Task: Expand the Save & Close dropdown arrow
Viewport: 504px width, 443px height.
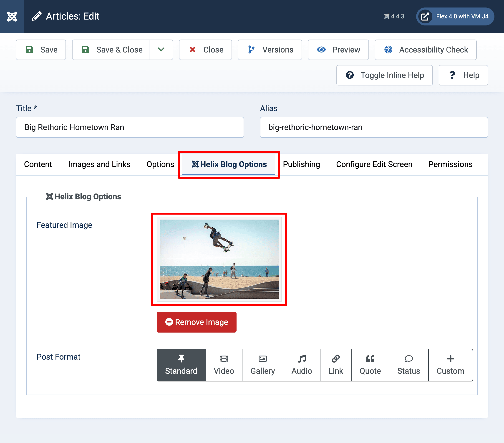Action: [161, 50]
